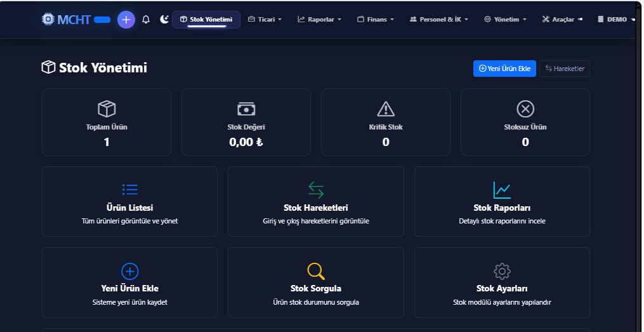Click 'Sisteme yeni ürün kaydet' text
This screenshot has height=332, width=644.
click(x=130, y=302)
